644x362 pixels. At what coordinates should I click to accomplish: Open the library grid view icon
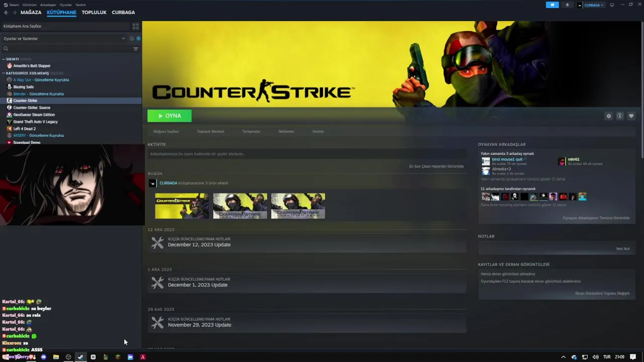[135, 26]
